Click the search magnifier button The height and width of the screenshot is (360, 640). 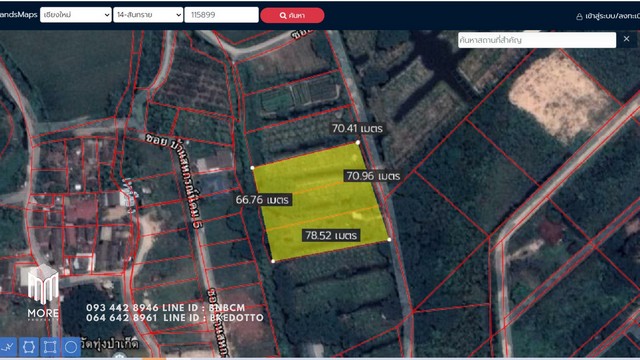tap(292, 15)
